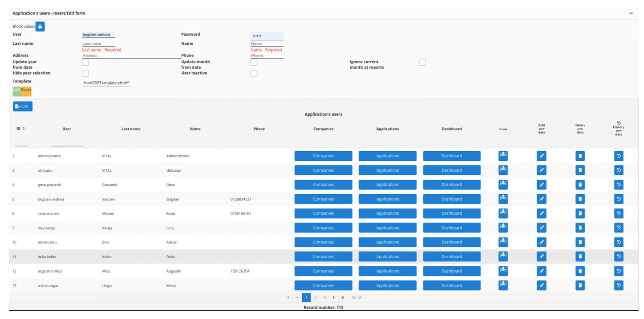Click the Block values lock icon
This screenshot has height=319, width=644.
(40, 27)
